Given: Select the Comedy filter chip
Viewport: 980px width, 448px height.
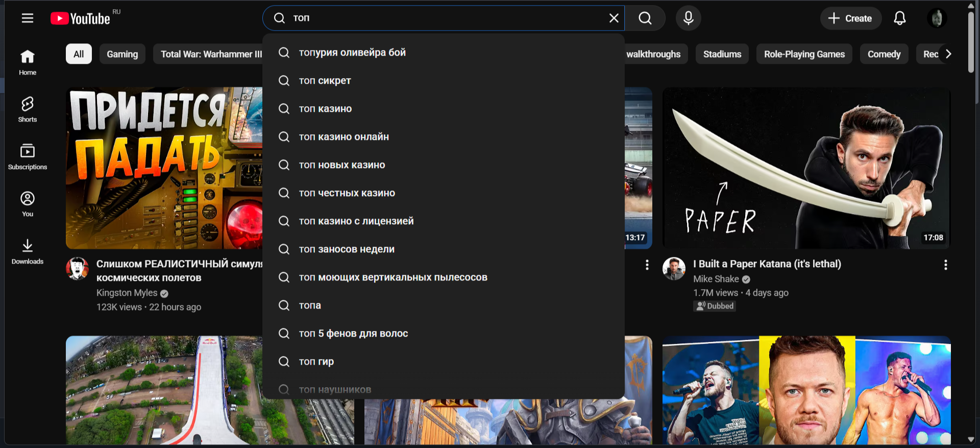Looking at the screenshot, I should [x=884, y=54].
